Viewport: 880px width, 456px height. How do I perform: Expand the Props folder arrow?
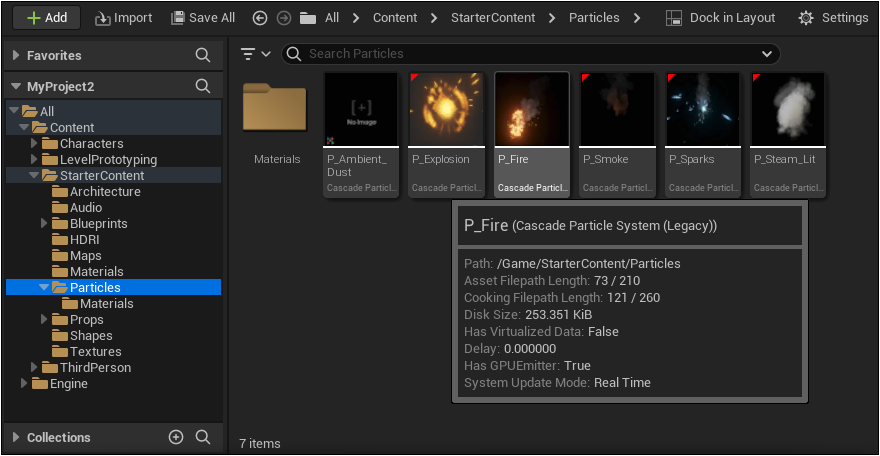tap(44, 319)
